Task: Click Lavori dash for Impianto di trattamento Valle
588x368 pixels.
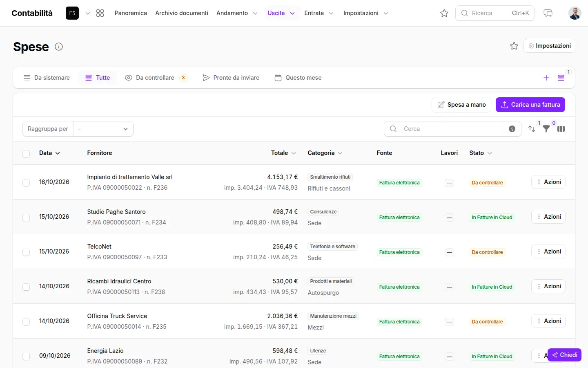Action: [x=449, y=183]
